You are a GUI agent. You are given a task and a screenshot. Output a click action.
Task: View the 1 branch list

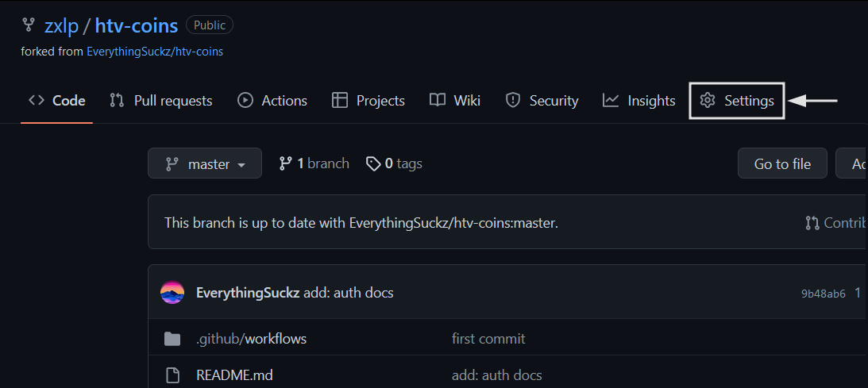[x=314, y=163]
